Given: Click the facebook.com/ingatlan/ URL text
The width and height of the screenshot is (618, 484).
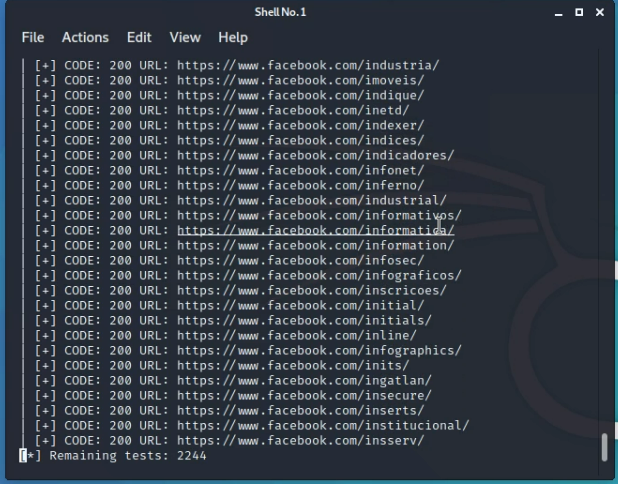Looking at the screenshot, I should point(304,380).
